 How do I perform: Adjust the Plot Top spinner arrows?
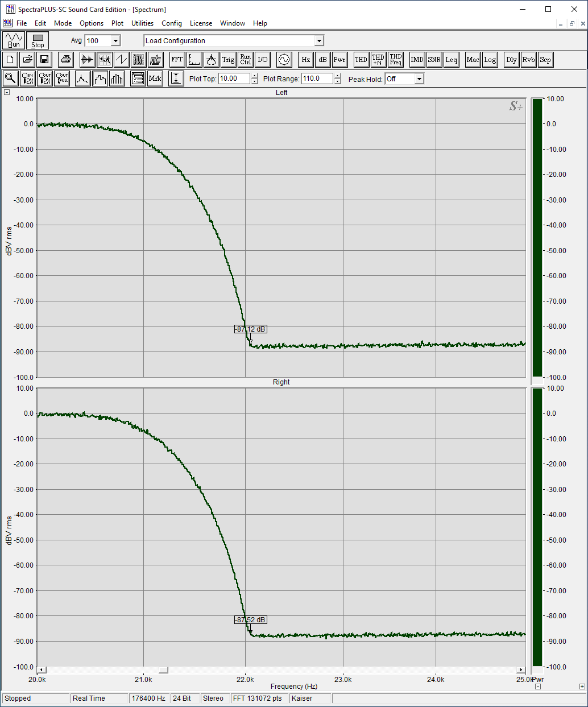(254, 78)
